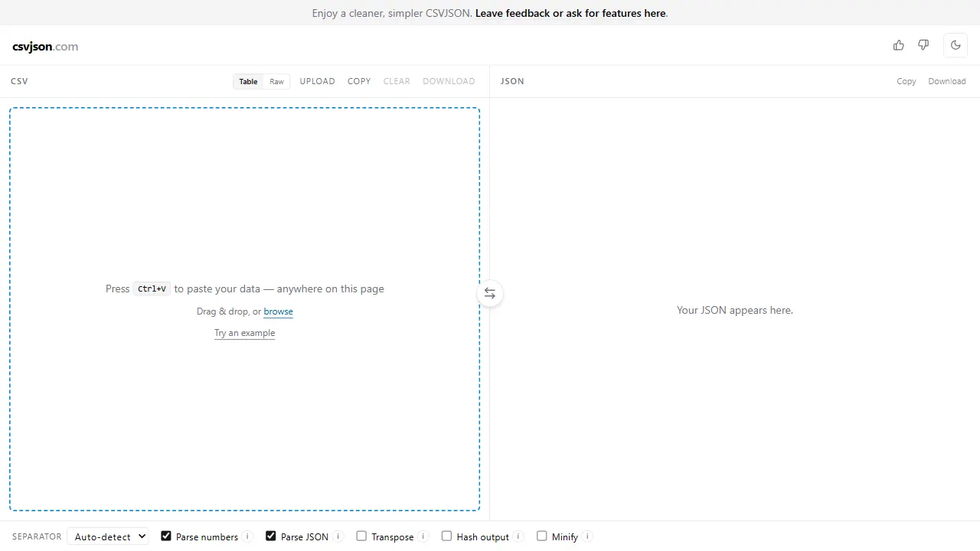The width and height of the screenshot is (980, 551).
Task: Go to csvjson.com home logo
Action: click(x=45, y=47)
